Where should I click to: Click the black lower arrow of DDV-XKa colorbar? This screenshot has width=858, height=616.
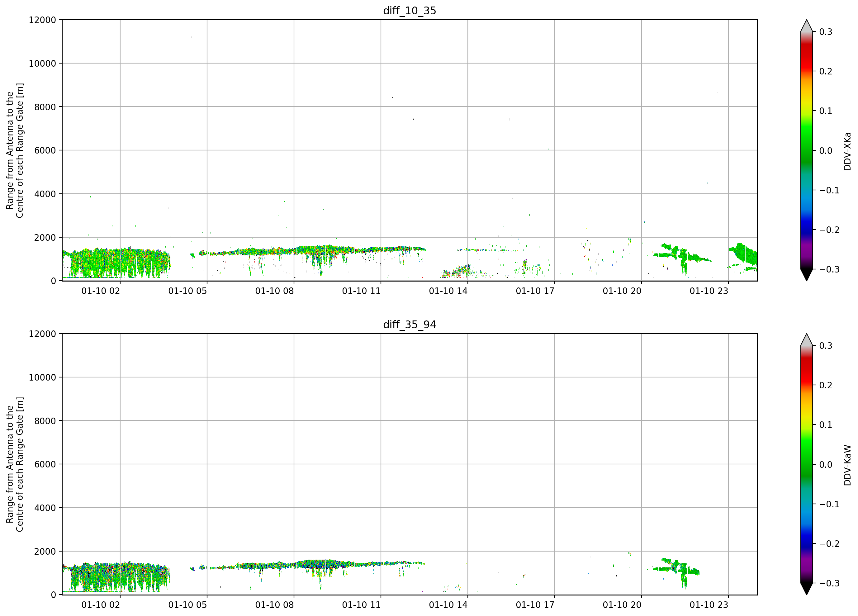(x=806, y=274)
